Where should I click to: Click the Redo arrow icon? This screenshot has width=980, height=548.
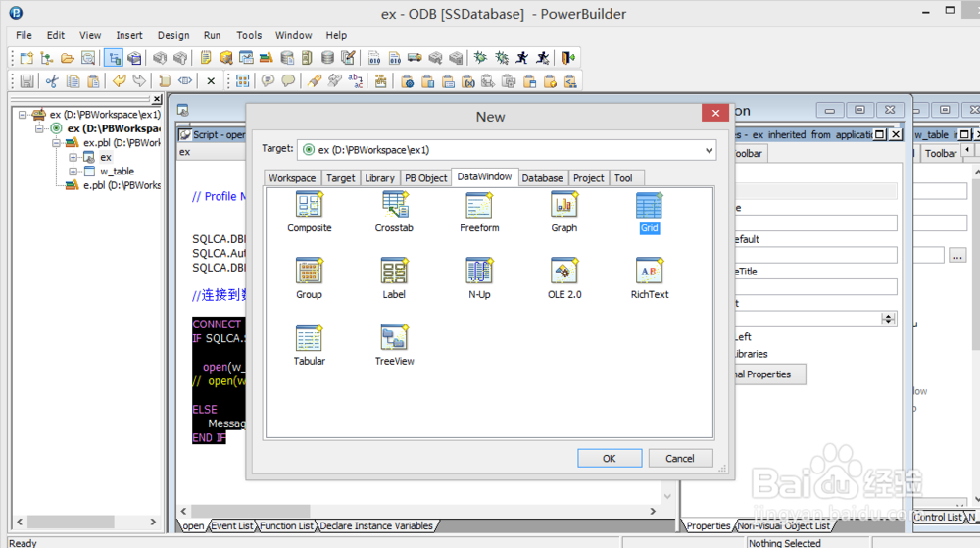coord(139,81)
